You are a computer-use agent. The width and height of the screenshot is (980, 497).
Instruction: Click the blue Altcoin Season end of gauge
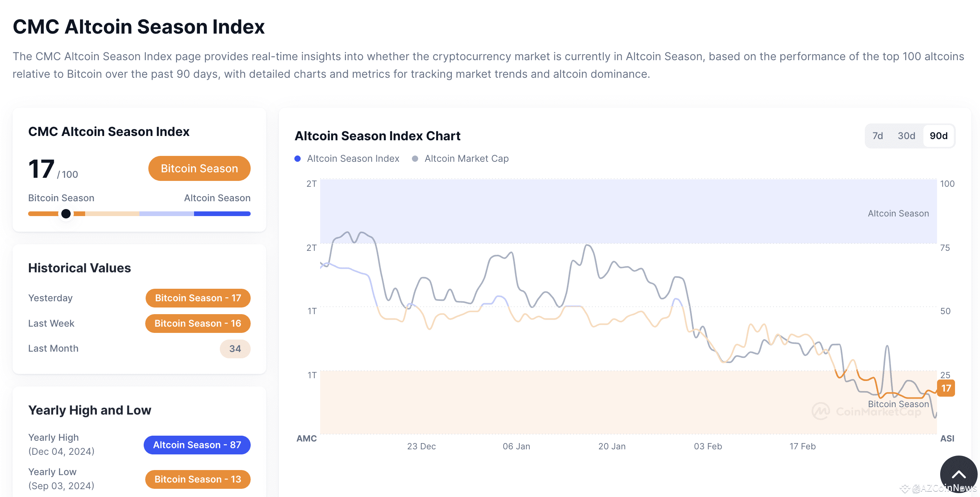point(222,214)
